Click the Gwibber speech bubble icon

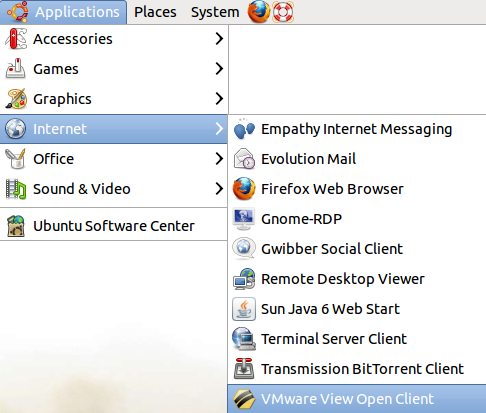(244, 249)
